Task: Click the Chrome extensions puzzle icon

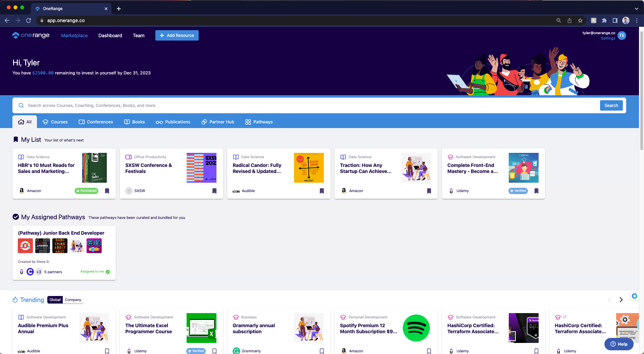Action: coord(604,20)
